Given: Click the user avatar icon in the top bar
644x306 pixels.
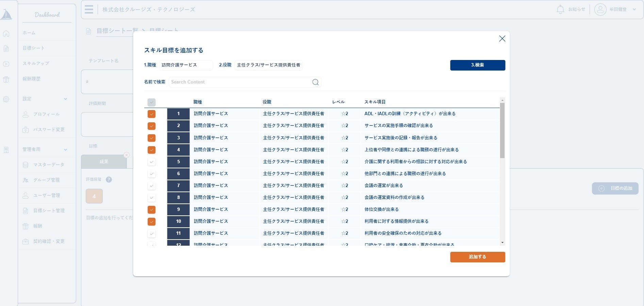Looking at the screenshot, I should [x=600, y=10].
